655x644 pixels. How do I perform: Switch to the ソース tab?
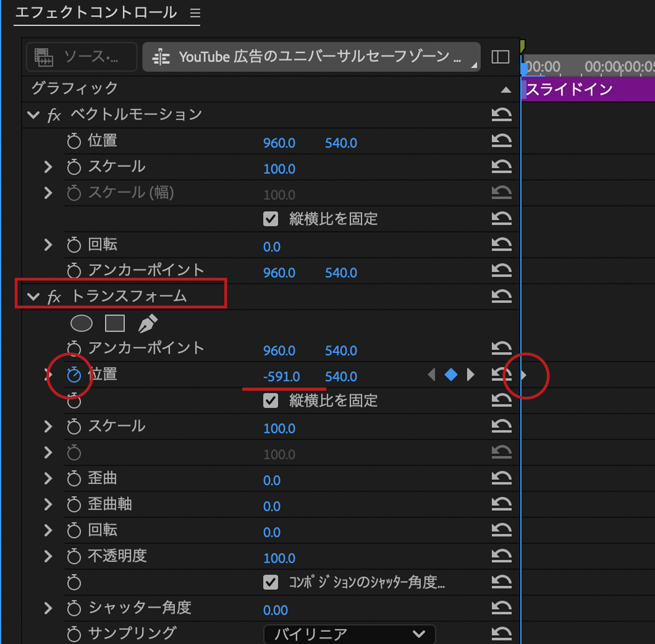81,57
